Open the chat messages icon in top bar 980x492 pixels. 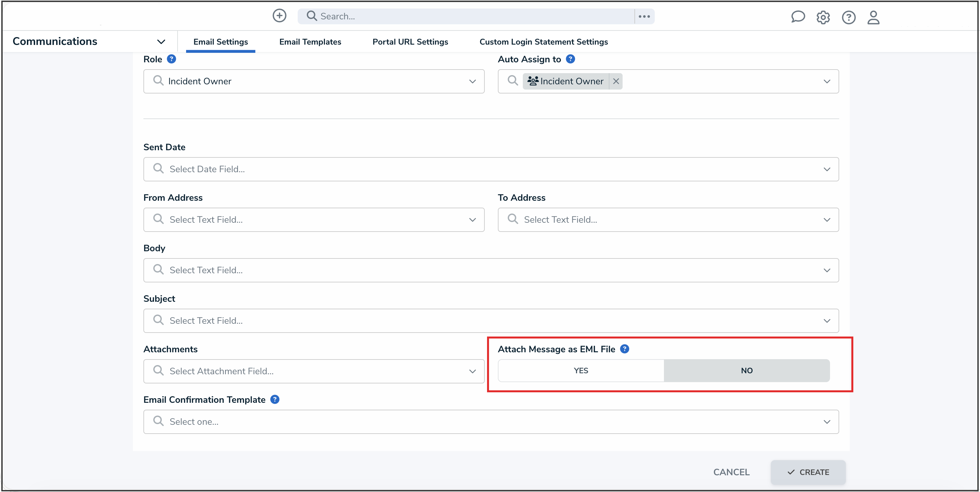tap(798, 17)
